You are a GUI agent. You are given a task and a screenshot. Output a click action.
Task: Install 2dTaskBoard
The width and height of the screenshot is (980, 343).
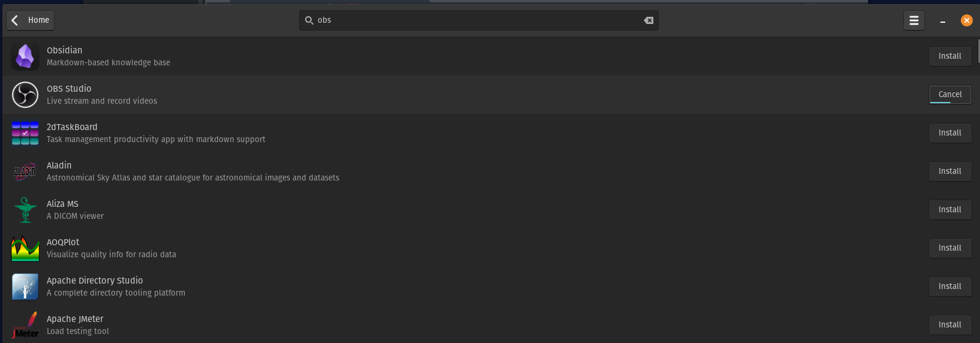pyautogui.click(x=950, y=133)
